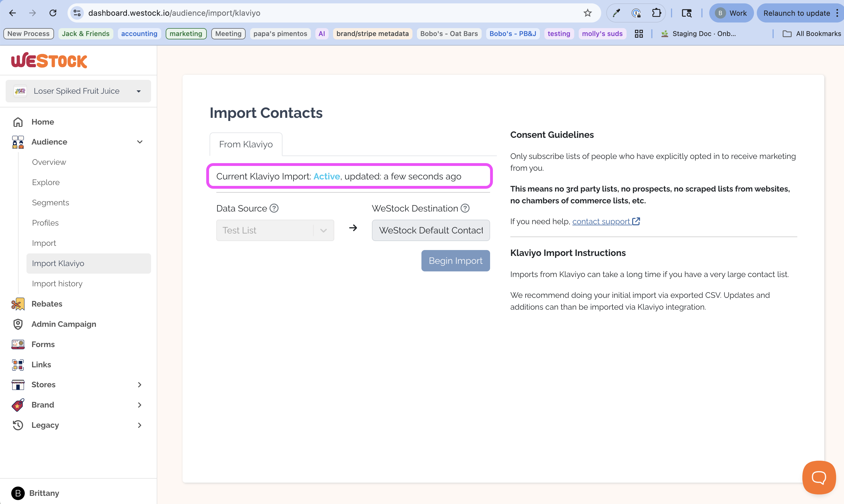Reload the page with refresh icon
Screen dimensions: 844x504
(x=53, y=13)
